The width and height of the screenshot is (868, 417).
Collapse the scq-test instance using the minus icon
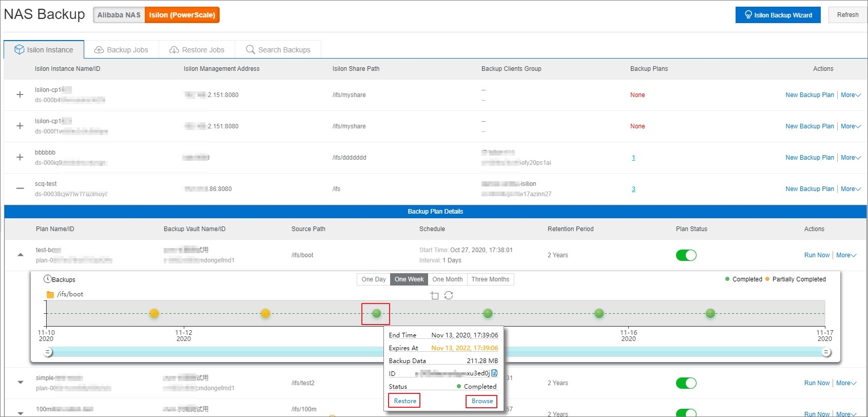pyautogui.click(x=20, y=188)
